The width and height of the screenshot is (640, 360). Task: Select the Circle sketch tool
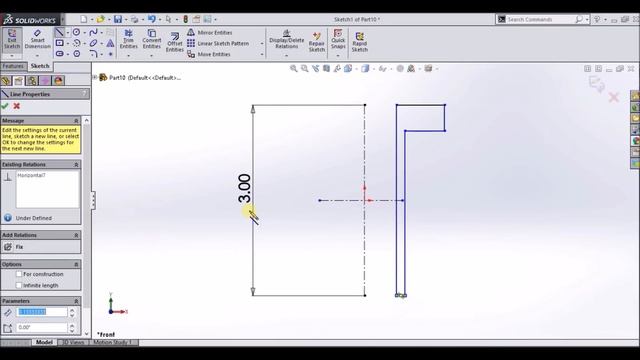tap(76, 32)
